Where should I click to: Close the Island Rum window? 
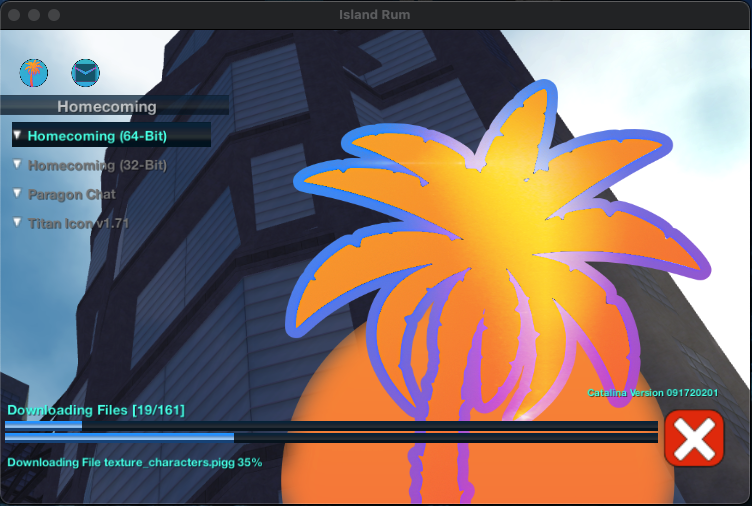click(14, 15)
